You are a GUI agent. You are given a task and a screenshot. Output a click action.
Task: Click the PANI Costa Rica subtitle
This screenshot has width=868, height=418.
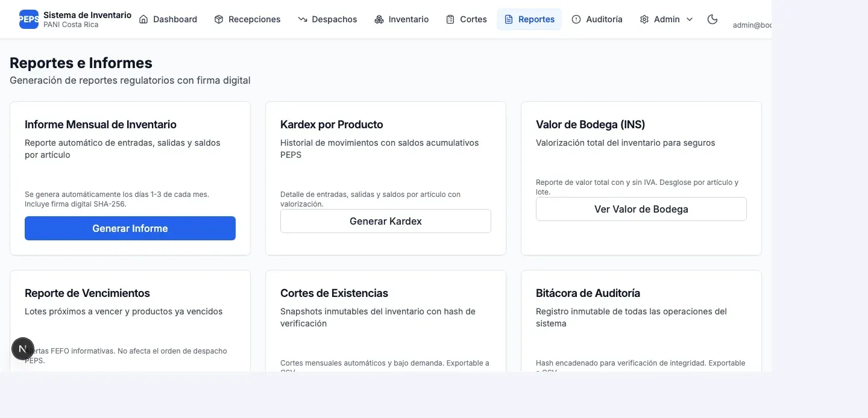click(71, 25)
